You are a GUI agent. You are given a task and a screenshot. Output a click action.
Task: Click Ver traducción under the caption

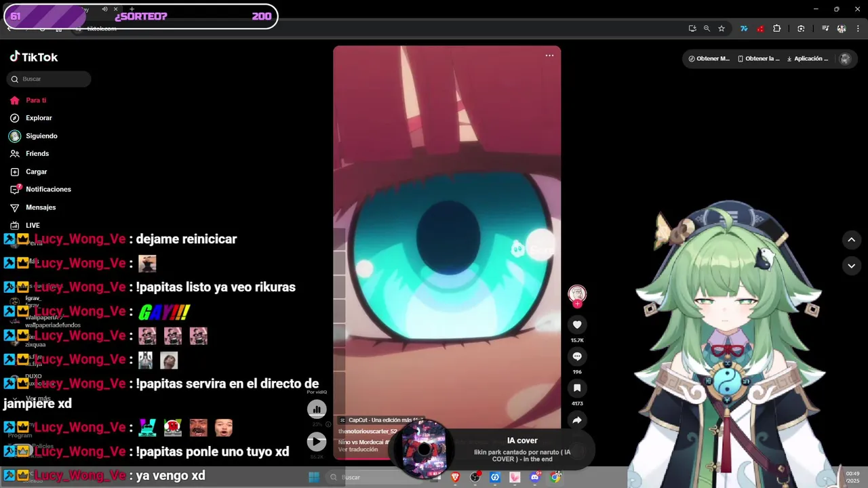point(358,449)
